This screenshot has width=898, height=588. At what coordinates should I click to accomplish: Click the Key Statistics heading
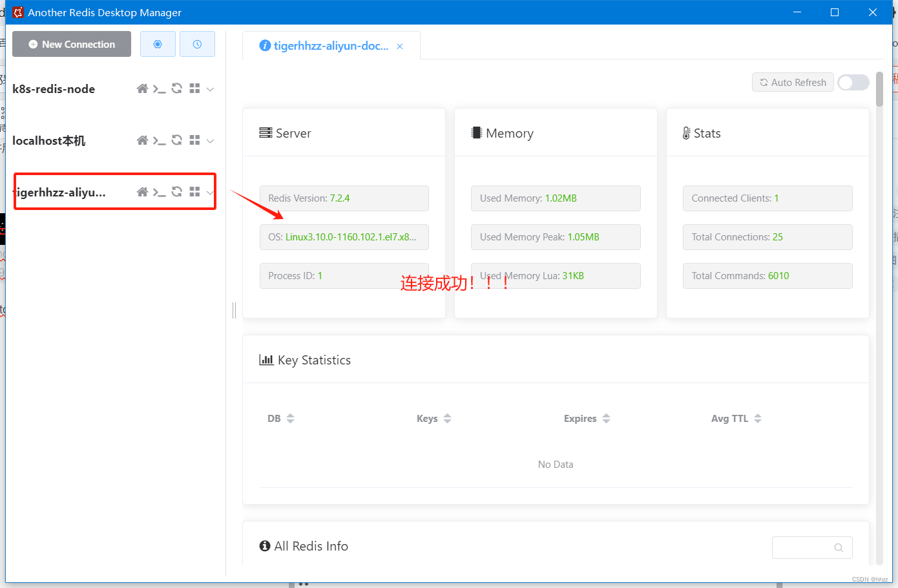coord(305,360)
